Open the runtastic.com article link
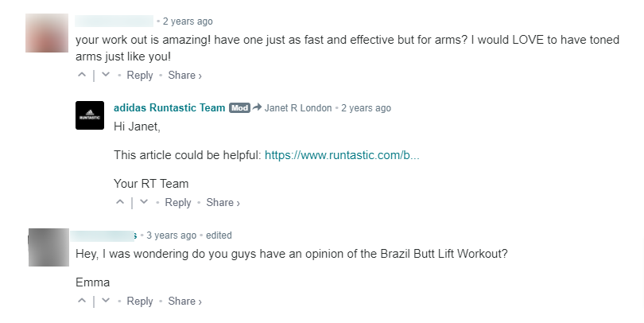 341,155
